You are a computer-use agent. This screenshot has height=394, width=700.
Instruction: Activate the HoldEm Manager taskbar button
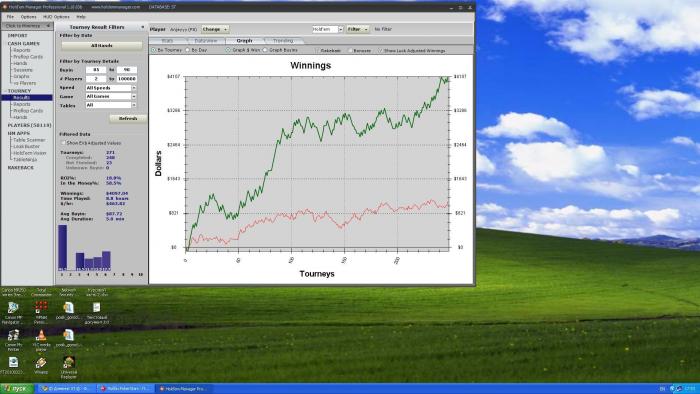coord(184,389)
